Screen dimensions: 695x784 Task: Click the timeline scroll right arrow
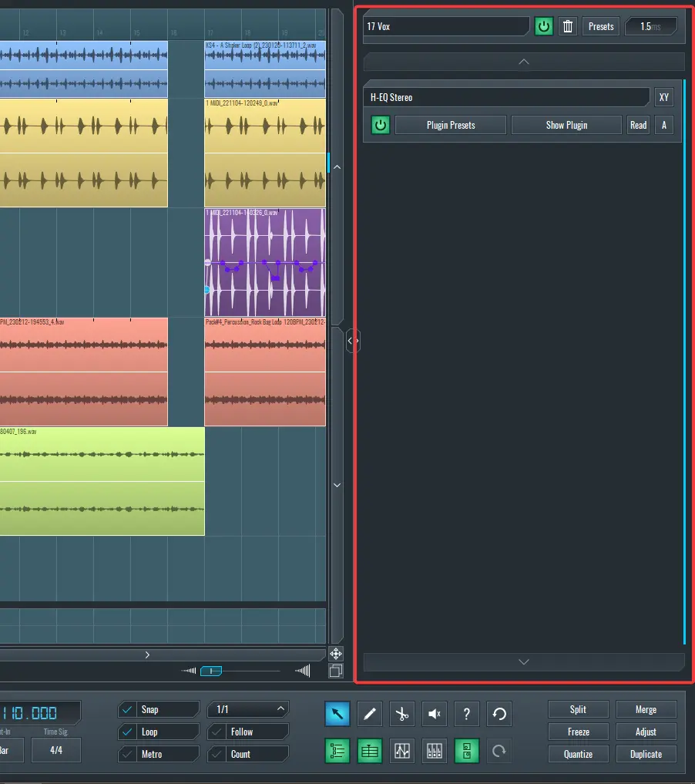[x=147, y=654]
